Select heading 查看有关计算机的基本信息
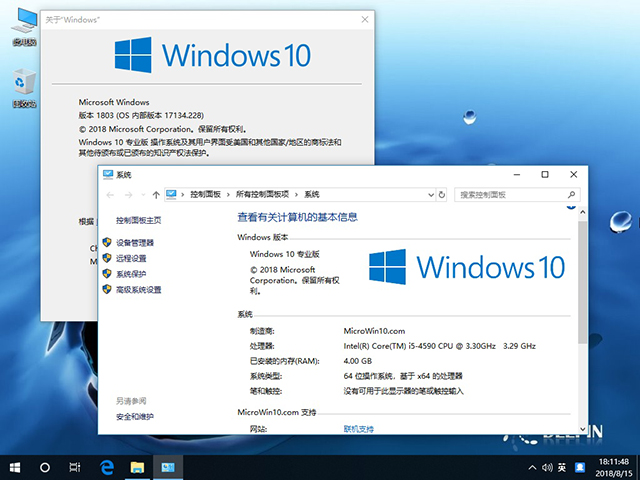This screenshot has height=480, width=640. (x=298, y=217)
